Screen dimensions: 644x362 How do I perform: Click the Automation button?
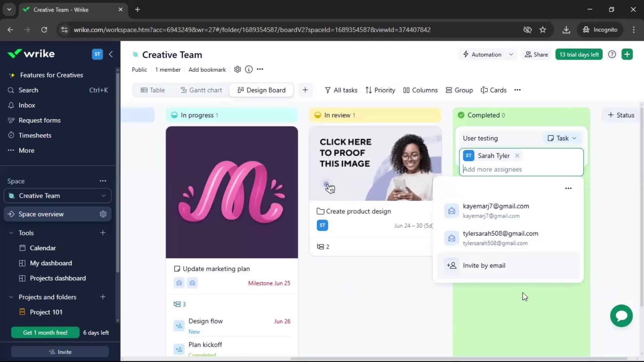click(x=482, y=54)
